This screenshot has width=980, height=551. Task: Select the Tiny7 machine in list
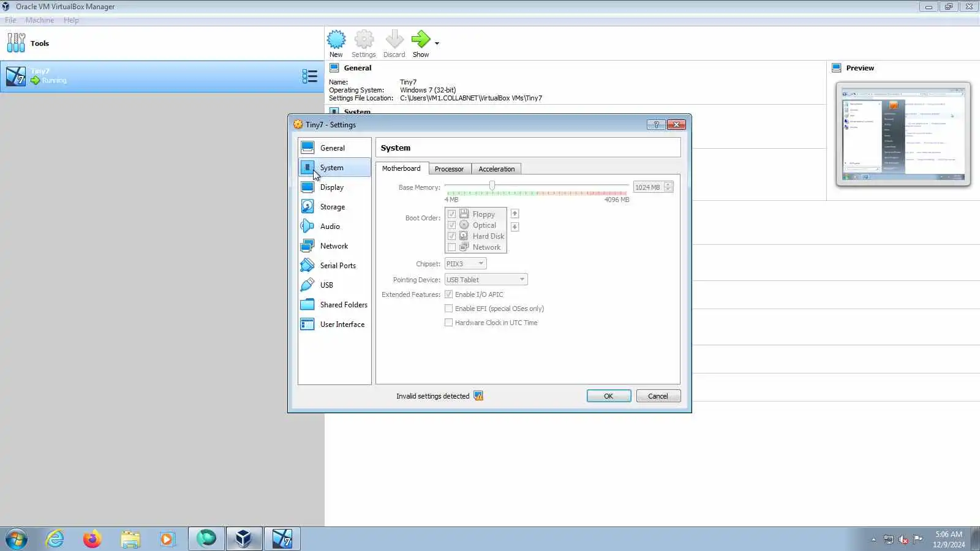pos(162,76)
